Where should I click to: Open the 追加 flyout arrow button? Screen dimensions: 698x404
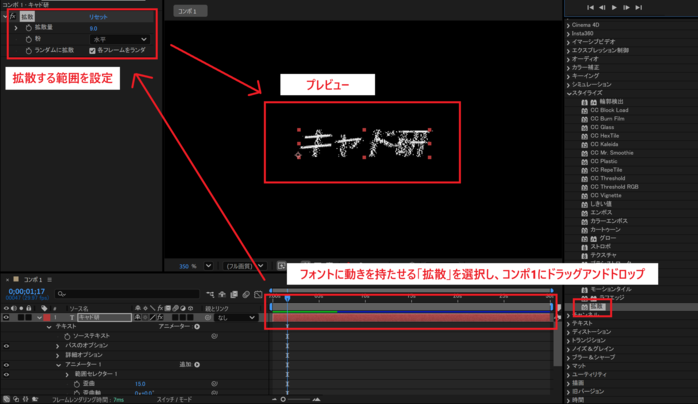(x=197, y=364)
